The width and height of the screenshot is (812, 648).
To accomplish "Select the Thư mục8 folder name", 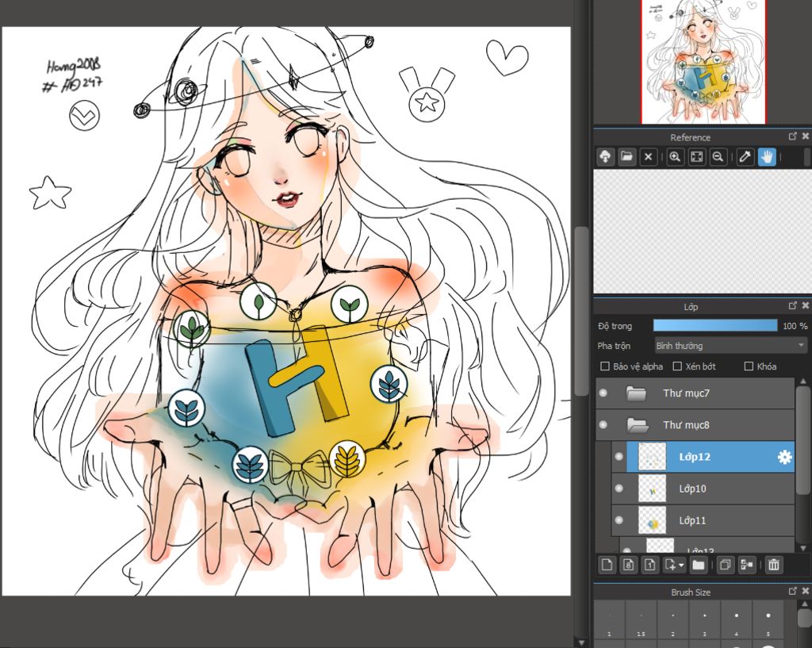I will [686, 425].
